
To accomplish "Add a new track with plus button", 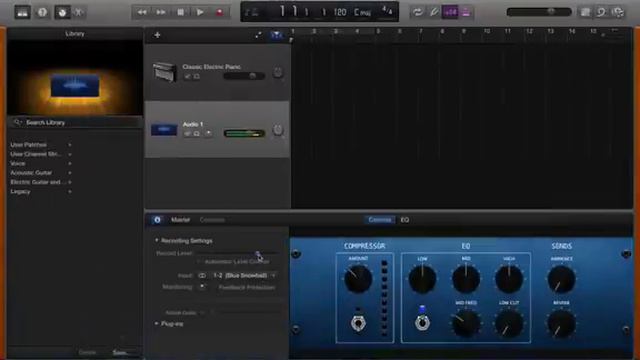I will pos(157,36).
